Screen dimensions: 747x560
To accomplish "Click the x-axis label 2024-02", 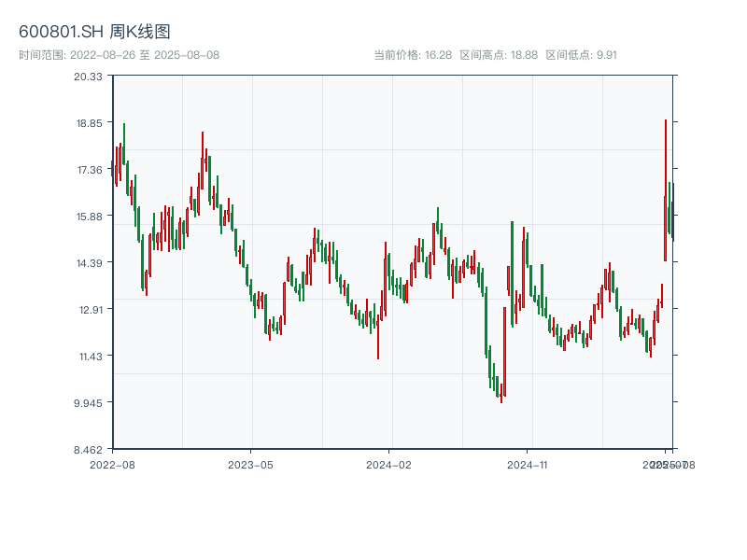I will [388, 465].
